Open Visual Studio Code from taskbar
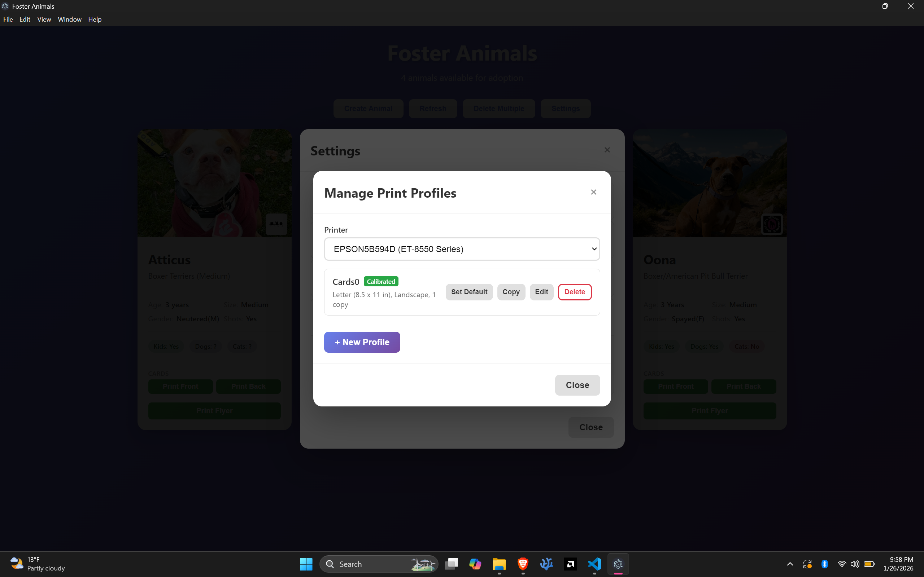Image resolution: width=924 pixels, height=577 pixels. 594,564
